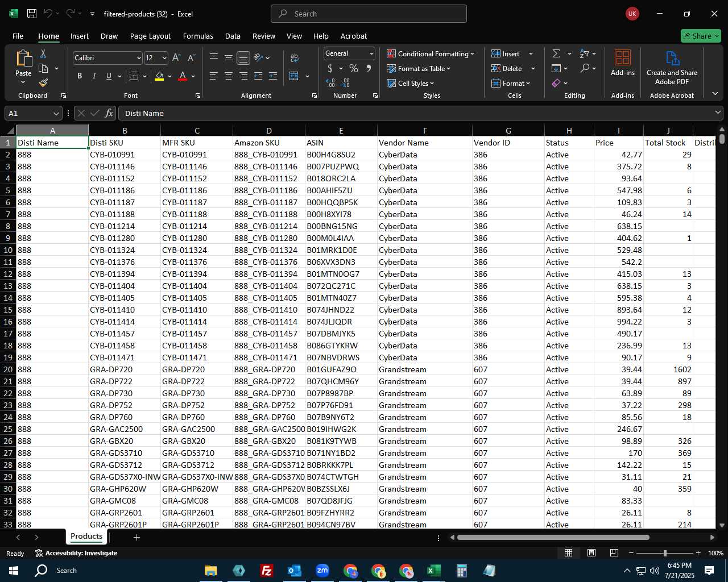Toggle middle vertical alignment
The width and height of the screenshot is (728, 582).
229,58
